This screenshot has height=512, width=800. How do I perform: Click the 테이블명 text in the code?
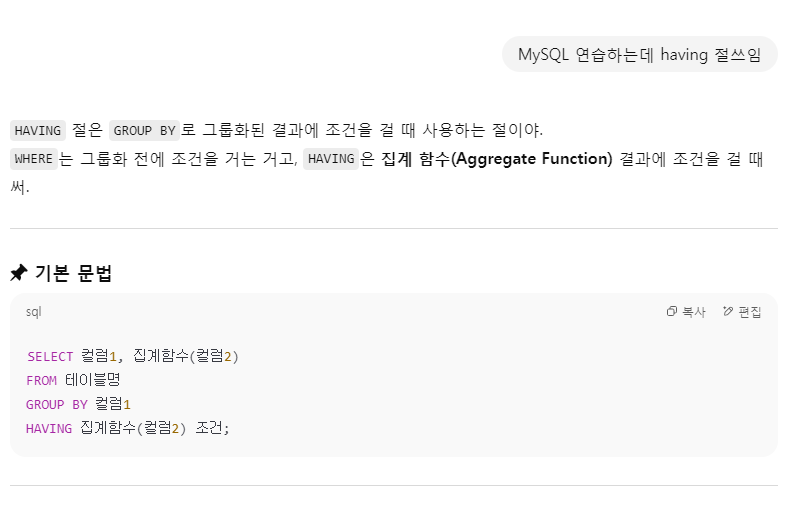click(92, 380)
